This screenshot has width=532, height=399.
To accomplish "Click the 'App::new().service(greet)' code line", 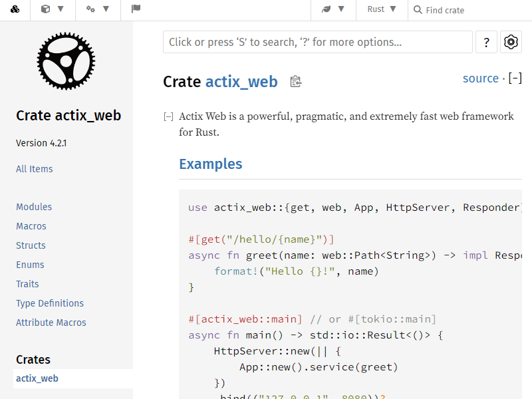I will point(319,367).
